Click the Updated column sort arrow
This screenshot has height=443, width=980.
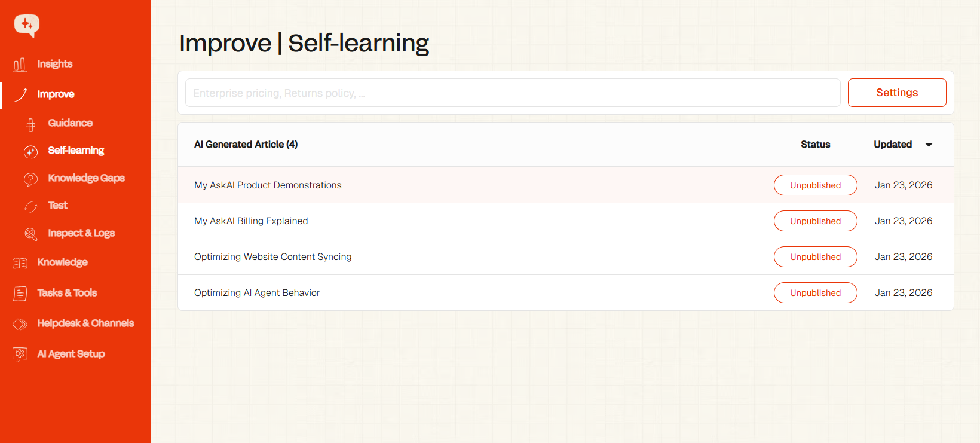[929, 145]
